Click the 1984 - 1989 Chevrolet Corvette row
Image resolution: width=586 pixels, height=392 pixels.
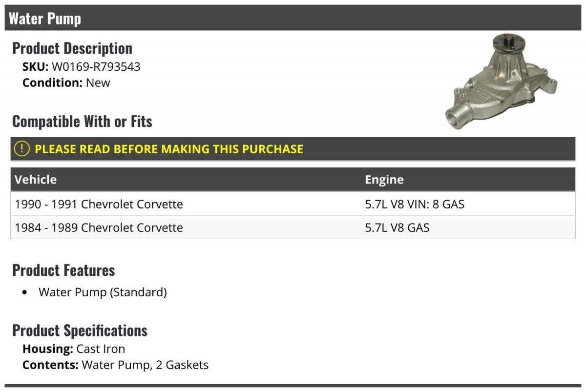tap(99, 227)
